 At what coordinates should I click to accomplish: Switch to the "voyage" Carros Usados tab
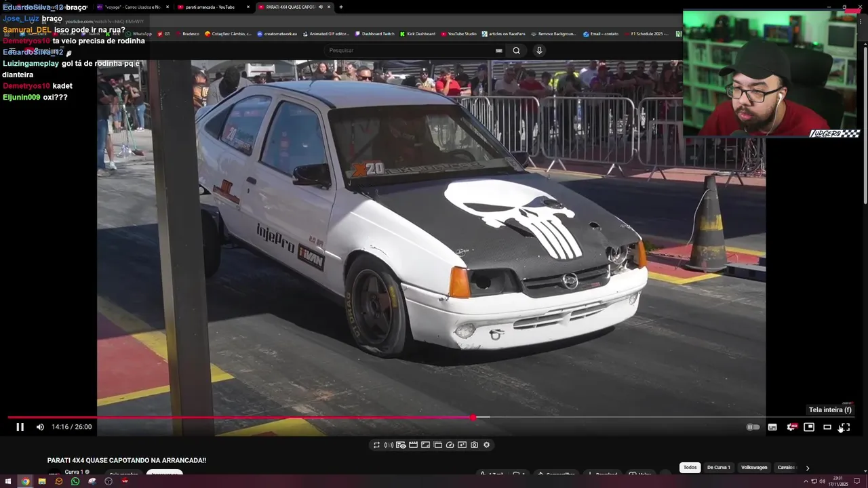click(x=132, y=7)
